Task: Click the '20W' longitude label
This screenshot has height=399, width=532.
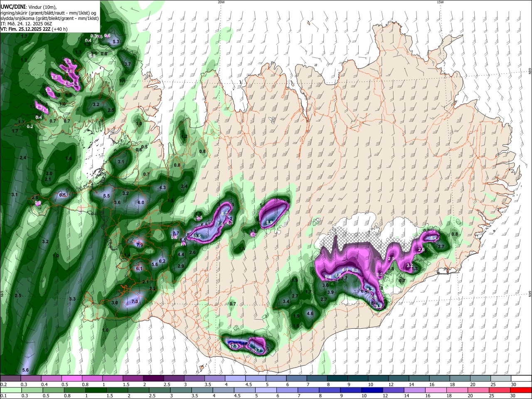Action: [221, 2]
